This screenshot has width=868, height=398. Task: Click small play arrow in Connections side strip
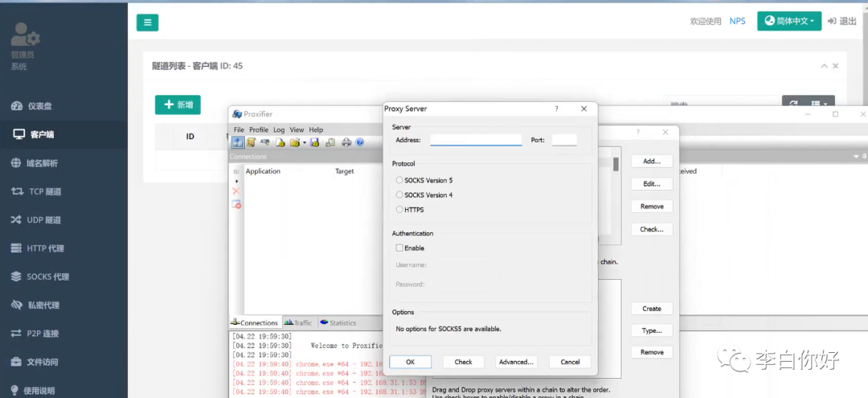pos(236,181)
